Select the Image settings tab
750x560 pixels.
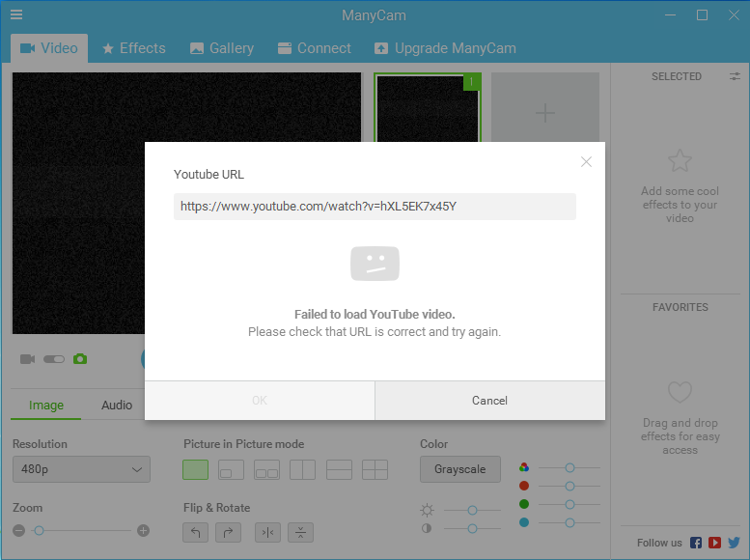pos(46,405)
